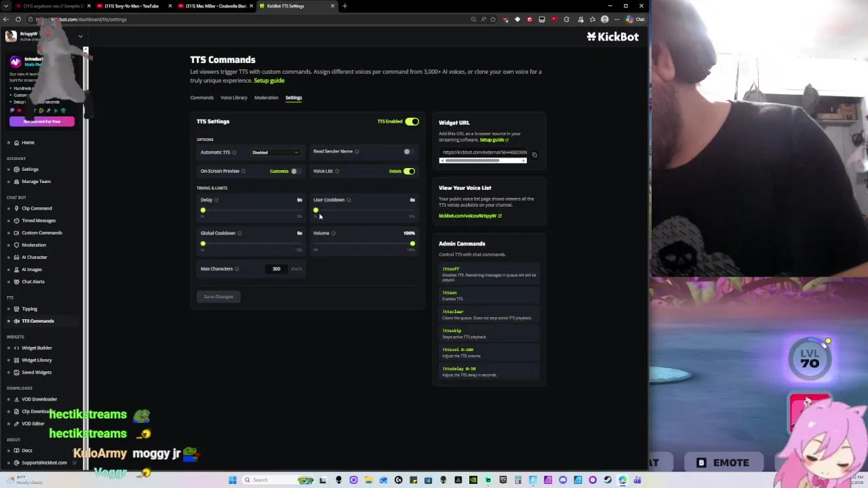Click the Max Characters input field
The image size is (868, 488).
click(x=276, y=269)
